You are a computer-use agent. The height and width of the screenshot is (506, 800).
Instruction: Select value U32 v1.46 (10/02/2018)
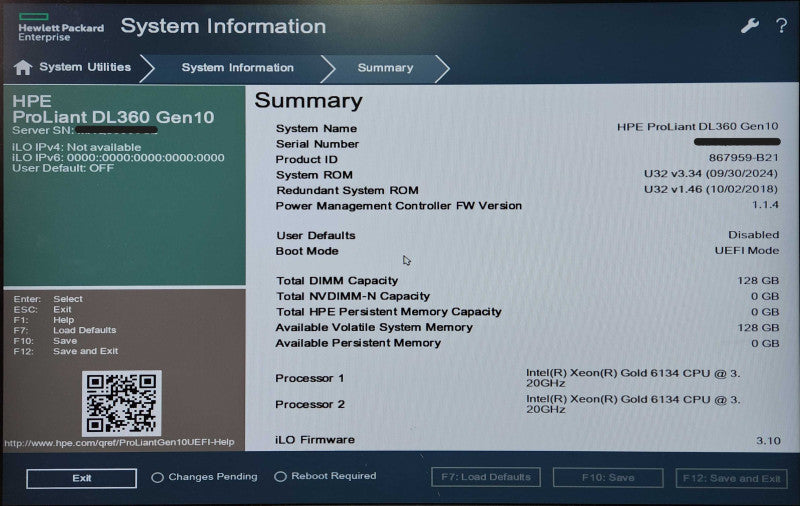(711, 189)
